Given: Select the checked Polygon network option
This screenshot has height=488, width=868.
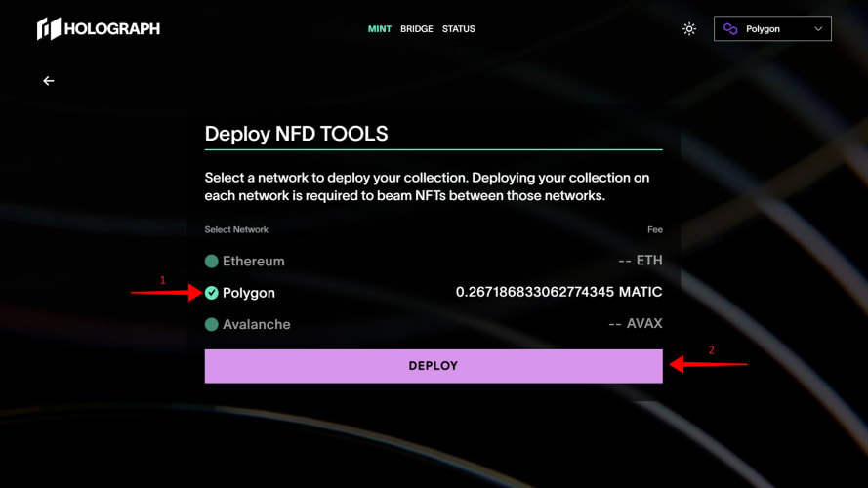Looking at the screenshot, I should (212, 293).
